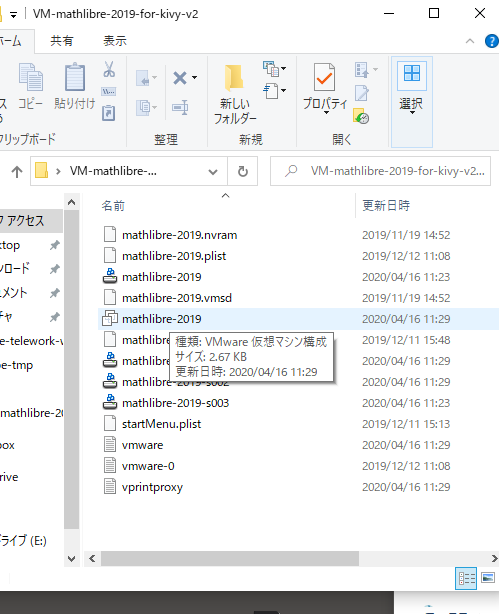Image resolution: width=499 pixels, height=614 pixels.
Task: Select Quick Access (アクセス) in navigation pane
Action: [31, 220]
